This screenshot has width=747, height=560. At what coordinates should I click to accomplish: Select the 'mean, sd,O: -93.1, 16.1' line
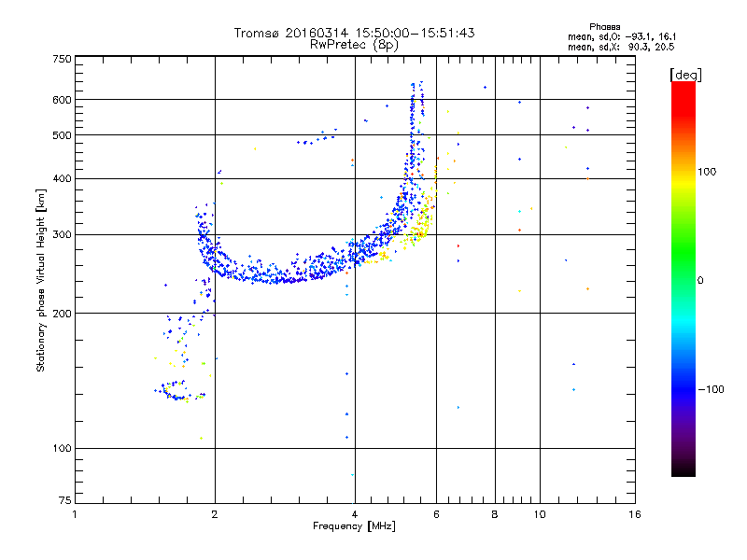coord(622,36)
